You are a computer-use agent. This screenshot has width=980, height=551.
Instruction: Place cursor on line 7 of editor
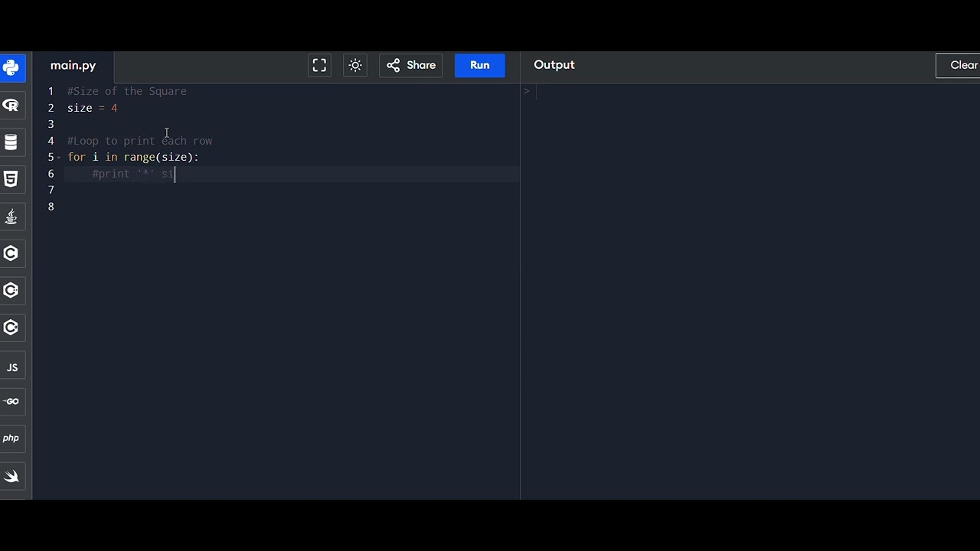pos(230,191)
